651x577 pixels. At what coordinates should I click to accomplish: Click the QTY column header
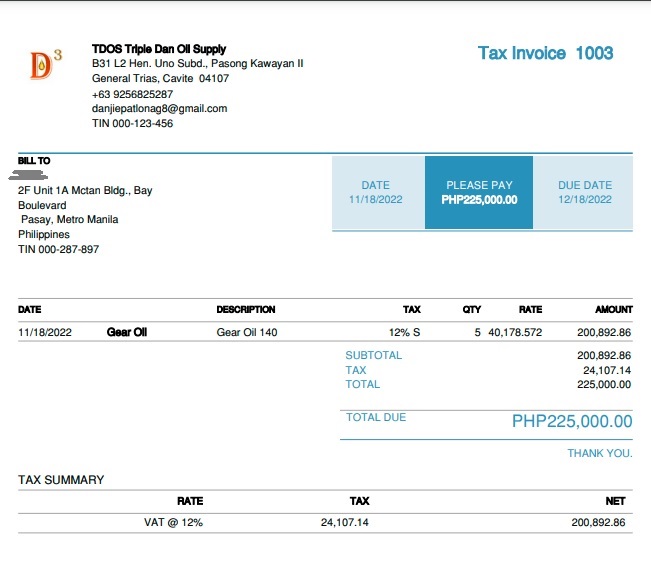[x=471, y=310]
